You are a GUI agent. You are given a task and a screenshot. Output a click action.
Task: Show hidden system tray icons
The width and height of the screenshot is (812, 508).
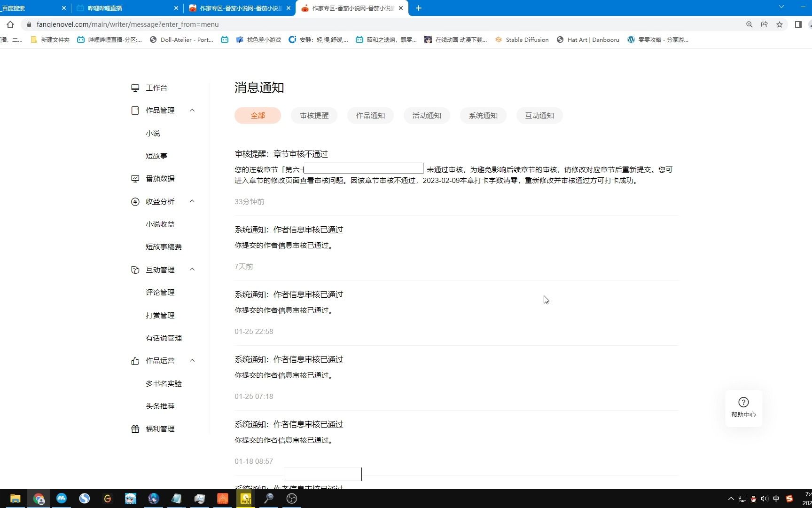(731, 499)
